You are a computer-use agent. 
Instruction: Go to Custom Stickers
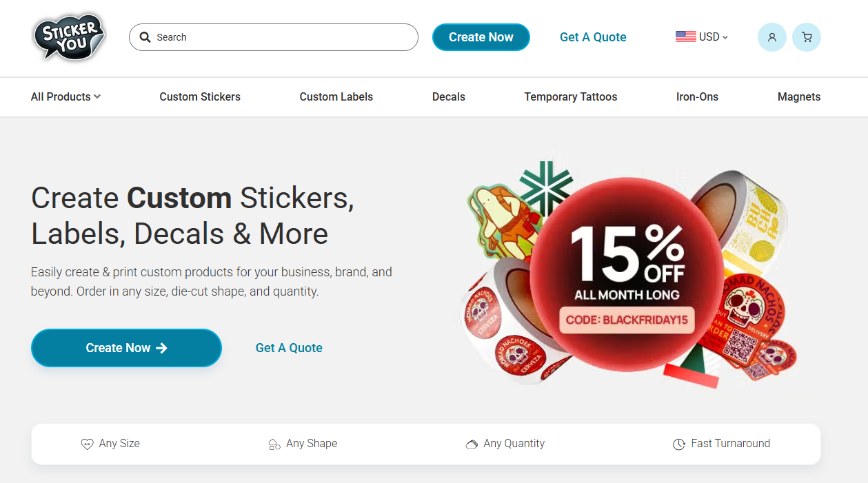(200, 97)
